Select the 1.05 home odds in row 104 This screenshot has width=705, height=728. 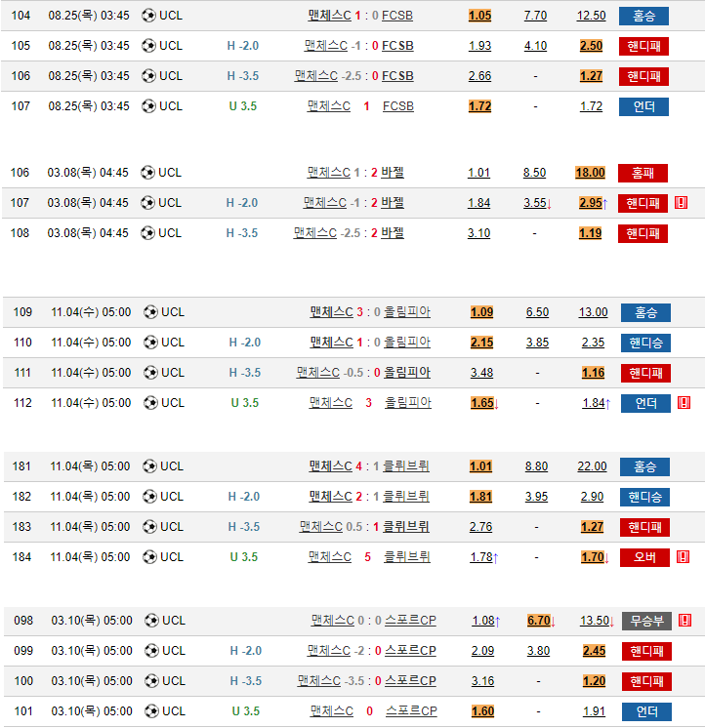tap(479, 16)
